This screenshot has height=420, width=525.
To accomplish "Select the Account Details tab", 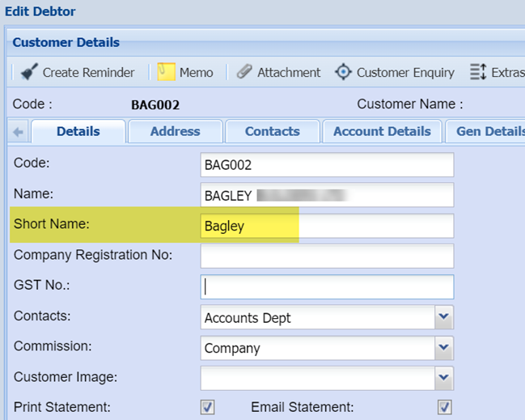I will 382,131.
